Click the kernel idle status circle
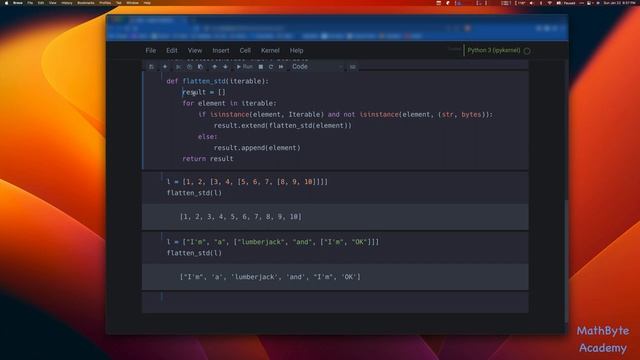This screenshot has height=360, width=640. [x=527, y=51]
